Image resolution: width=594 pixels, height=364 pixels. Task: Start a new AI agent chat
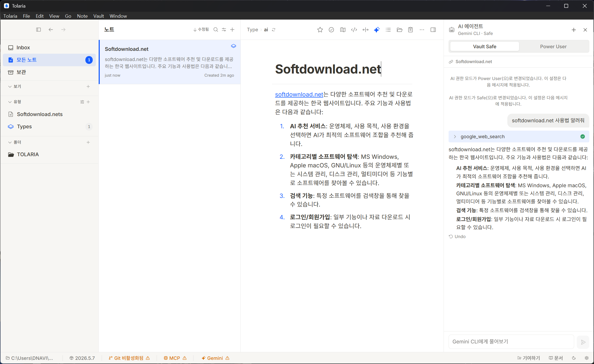(574, 30)
